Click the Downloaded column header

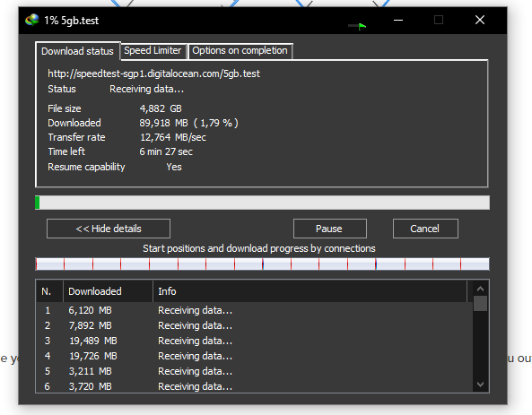coord(108,291)
